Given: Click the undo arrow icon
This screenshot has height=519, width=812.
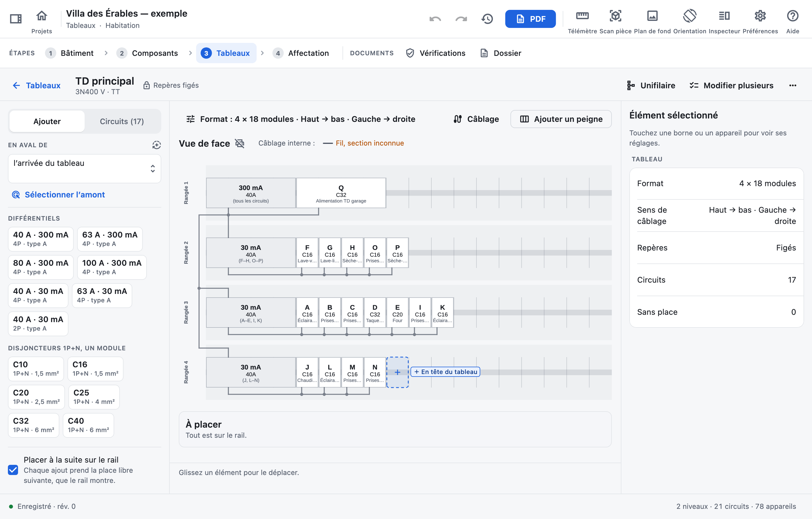Looking at the screenshot, I should point(435,19).
